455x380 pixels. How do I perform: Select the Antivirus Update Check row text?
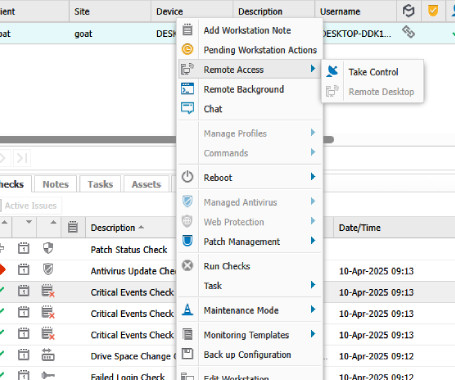[x=133, y=271]
